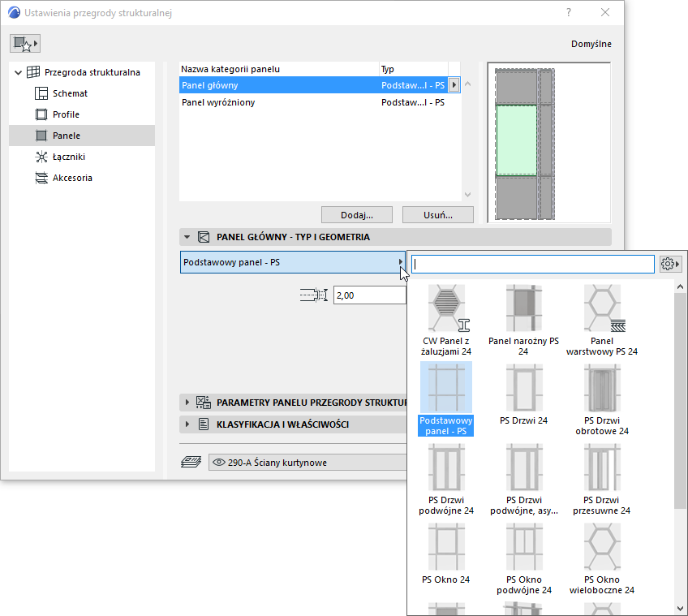
Task: Click the Usuń... button
Action: [438, 215]
